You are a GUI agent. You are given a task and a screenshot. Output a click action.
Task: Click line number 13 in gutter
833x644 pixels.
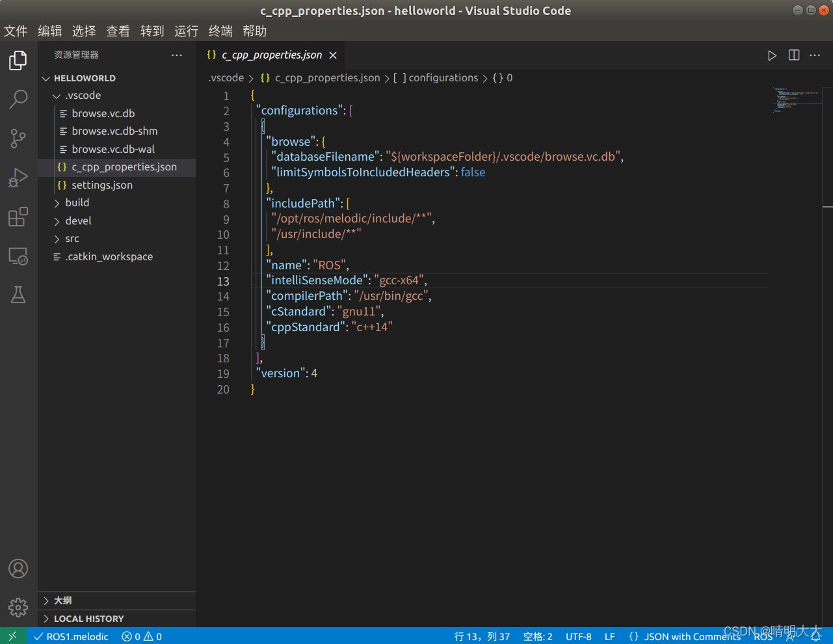coord(223,281)
